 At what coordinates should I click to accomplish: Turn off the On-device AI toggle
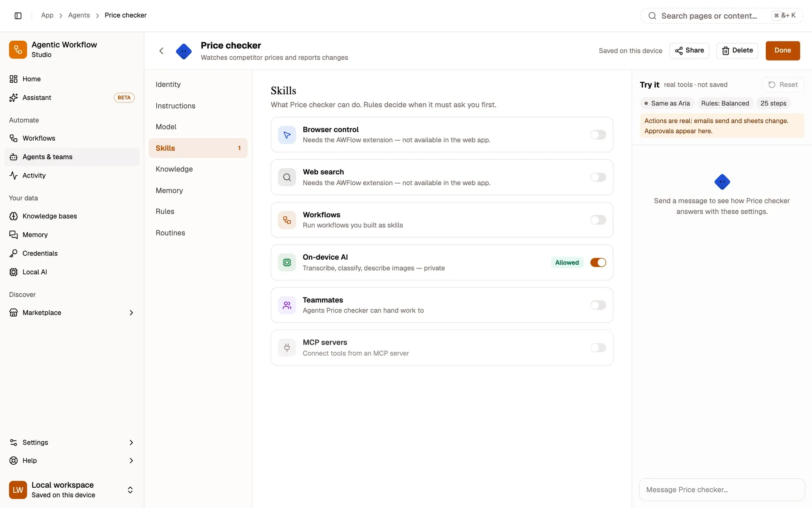coord(598,263)
